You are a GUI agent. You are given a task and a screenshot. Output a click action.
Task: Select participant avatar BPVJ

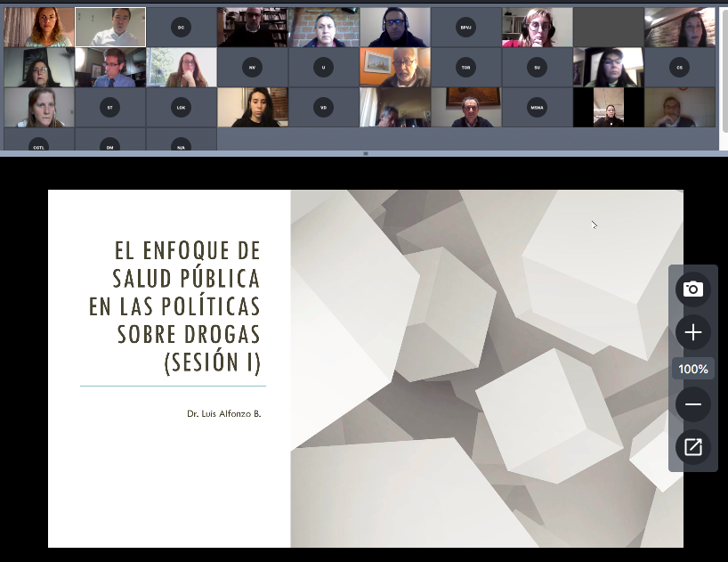pos(465,28)
